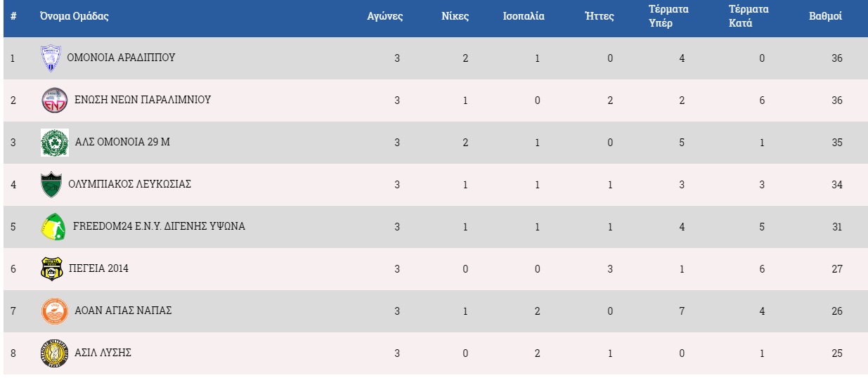This screenshot has width=868, height=378.
Task: Click the ΑΟΑΝ ΑΓΙΑΣ ΝΑΠΑΣ orange logo
Action: (x=54, y=311)
